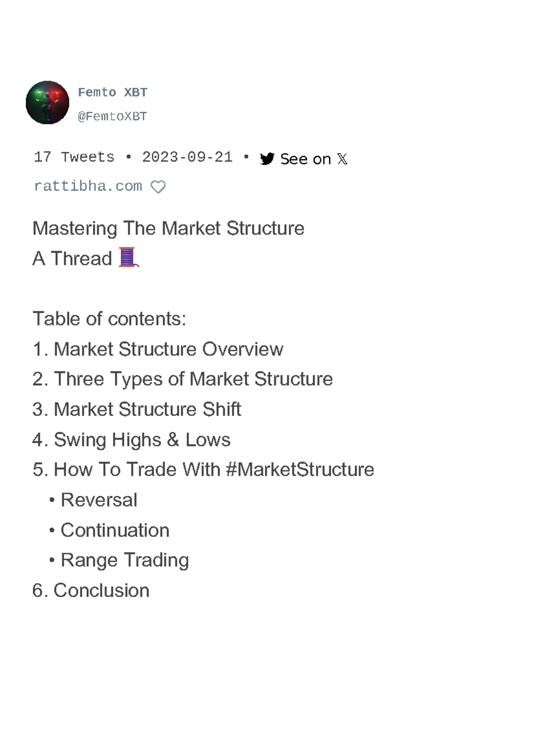Click the heart icon beside rattibha.com
This screenshot has height=756, width=534.
(158, 187)
